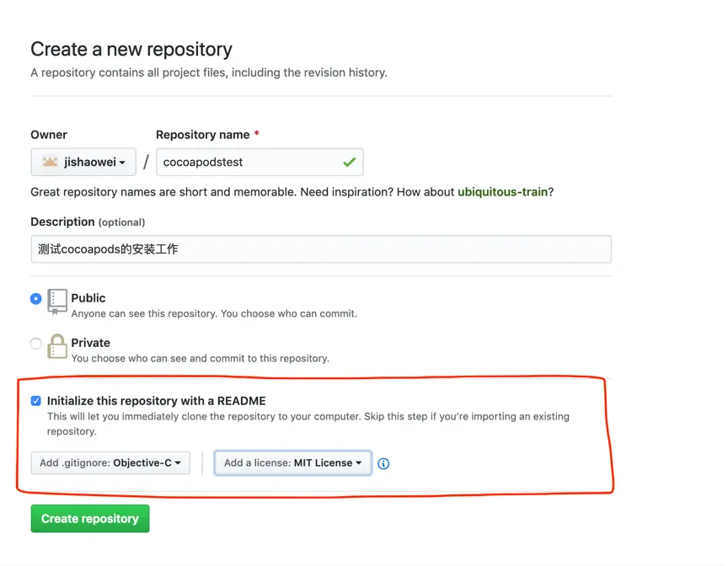Click the bold "Private" option label

[91, 343]
